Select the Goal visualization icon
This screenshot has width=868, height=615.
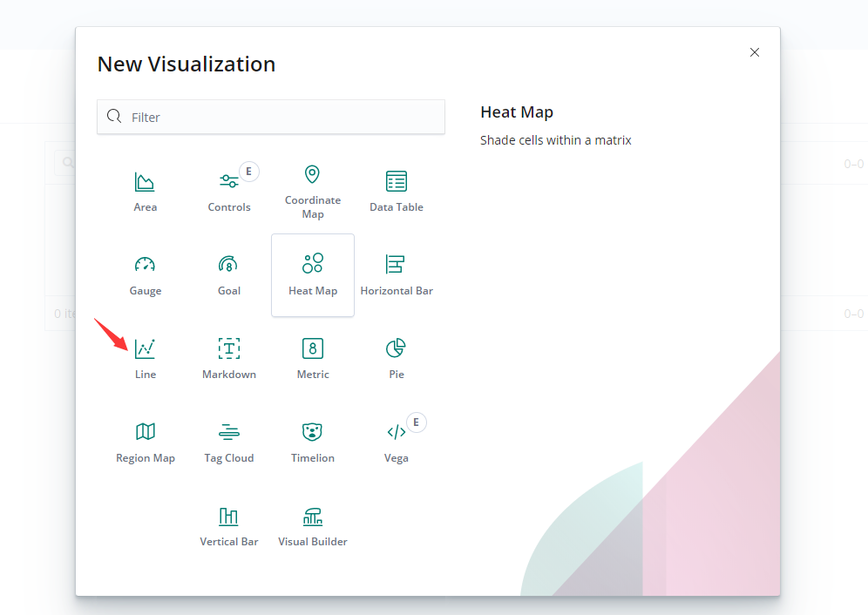coord(228,275)
